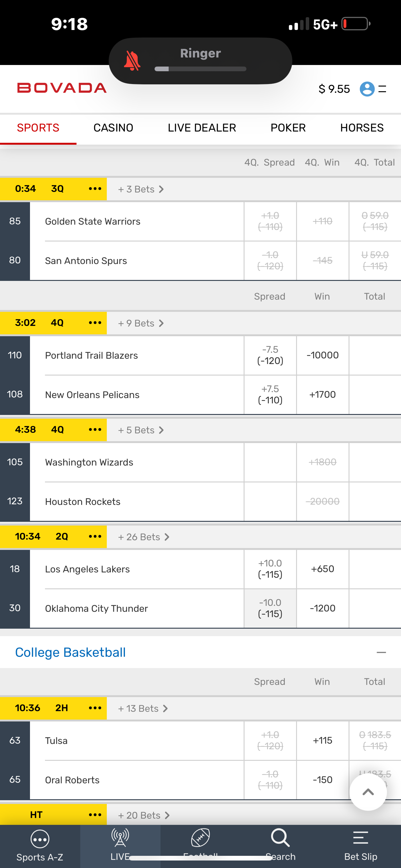401x868 pixels.
Task: Adjust the Ringer volume slider
Action: [200, 69]
